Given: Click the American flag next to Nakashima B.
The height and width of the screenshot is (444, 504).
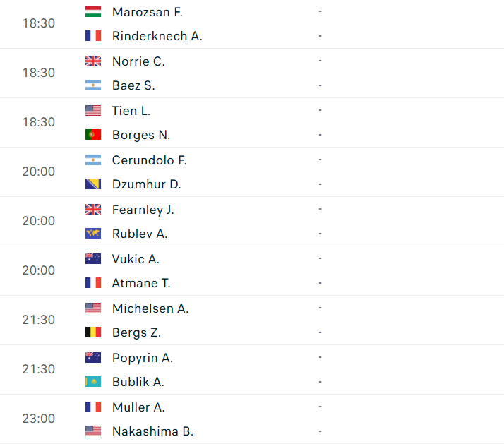Looking at the screenshot, I should (93, 431).
